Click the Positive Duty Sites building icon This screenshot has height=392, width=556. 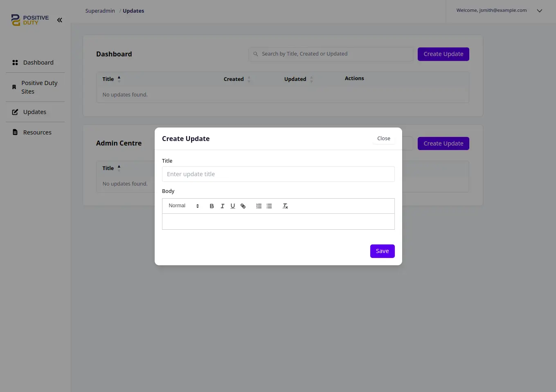tap(14, 87)
